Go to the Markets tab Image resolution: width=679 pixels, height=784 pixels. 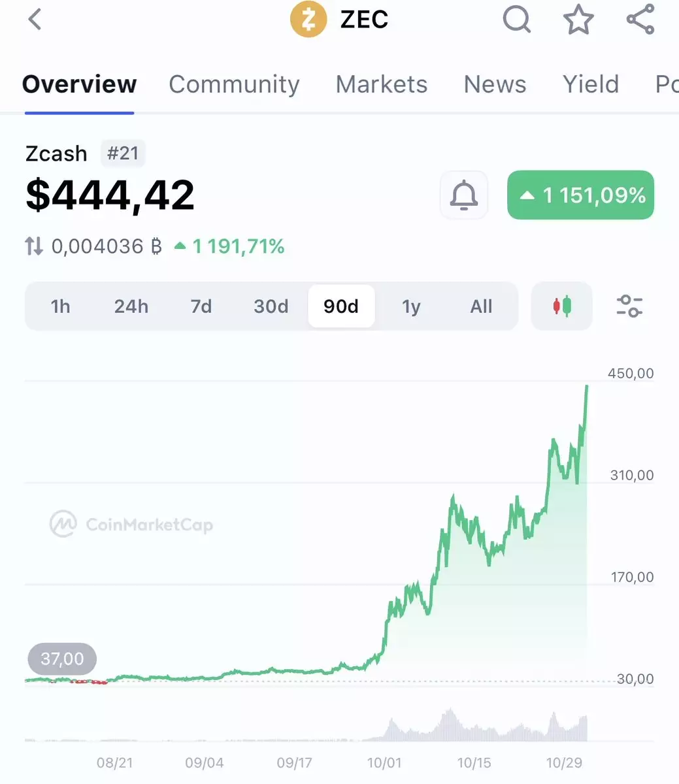(382, 84)
